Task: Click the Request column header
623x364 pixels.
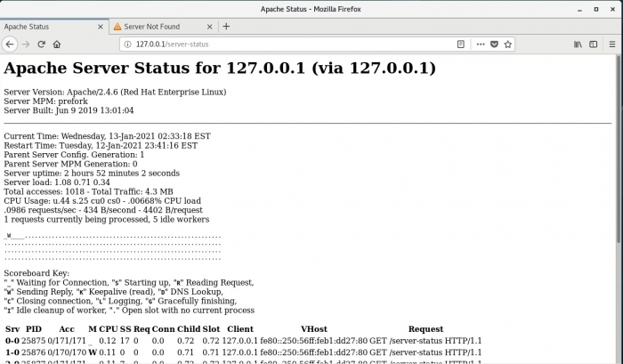Action: (x=425, y=329)
